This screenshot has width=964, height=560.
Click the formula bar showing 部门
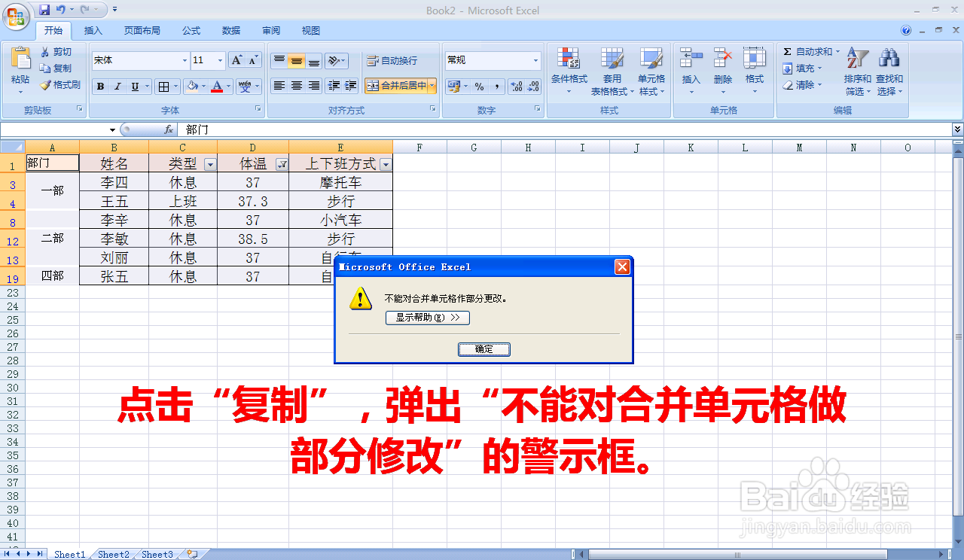pyautogui.click(x=565, y=130)
